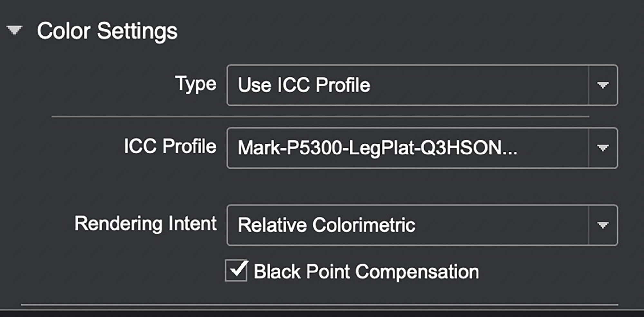Choose the Mark-P5300-LegPlat-Q3HSON profile text
This screenshot has height=317, width=644.
[x=377, y=148]
